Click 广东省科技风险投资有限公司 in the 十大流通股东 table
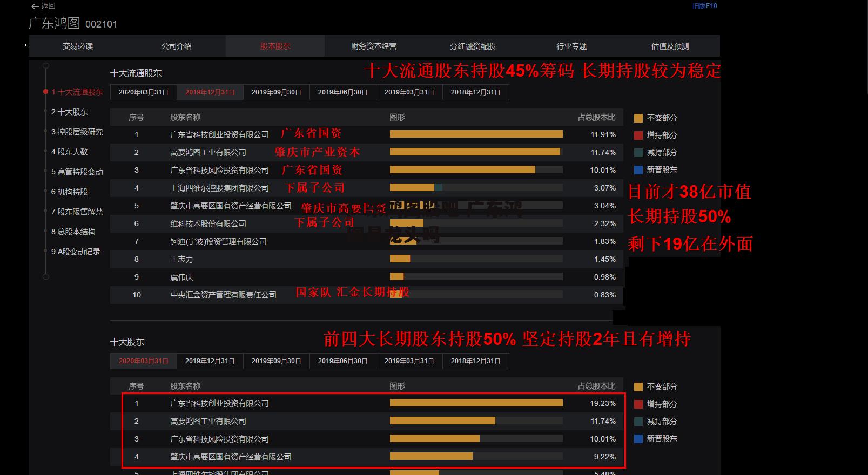The width and height of the screenshot is (868, 475). pos(219,170)
